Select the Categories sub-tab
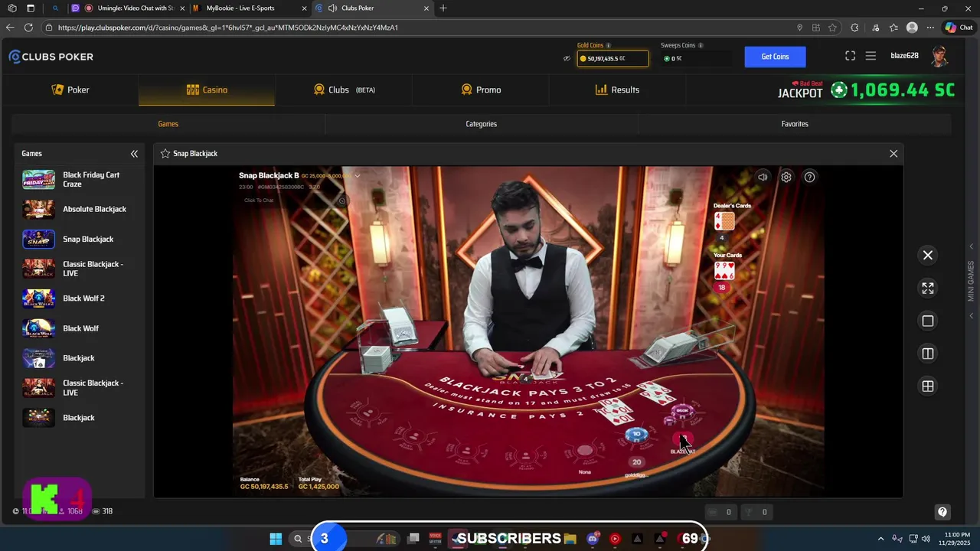Screen dimensions: 980x551 click(x=482, y=124)
